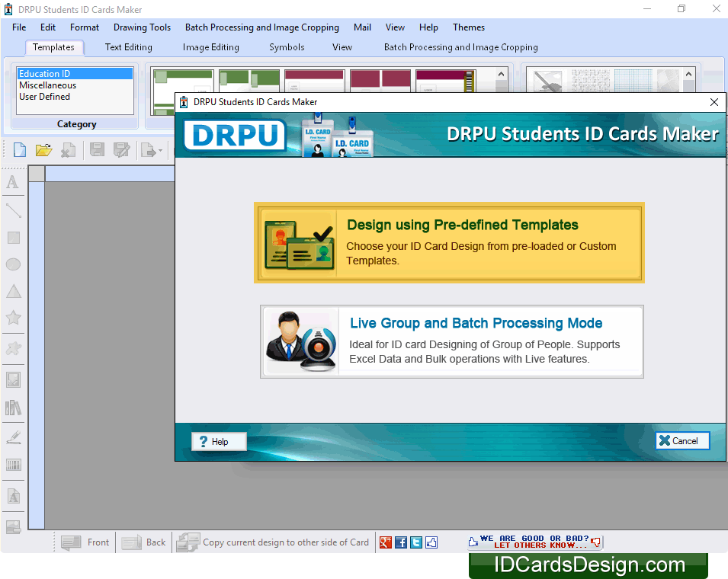
Task: Switch to the Image Editing ribbon tab
Action: click(x=211, y=47)
